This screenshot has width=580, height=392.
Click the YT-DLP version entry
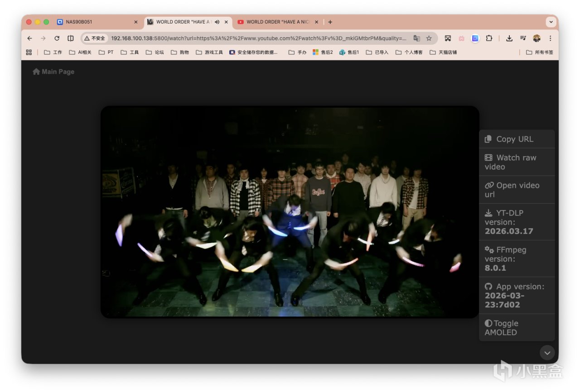tap(517, 222)
